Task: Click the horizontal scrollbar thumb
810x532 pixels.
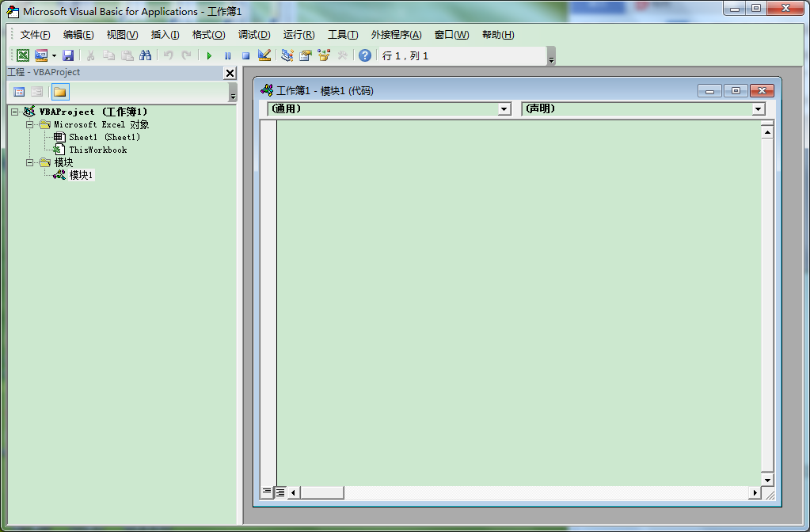Action: click(x=321, y=492)
